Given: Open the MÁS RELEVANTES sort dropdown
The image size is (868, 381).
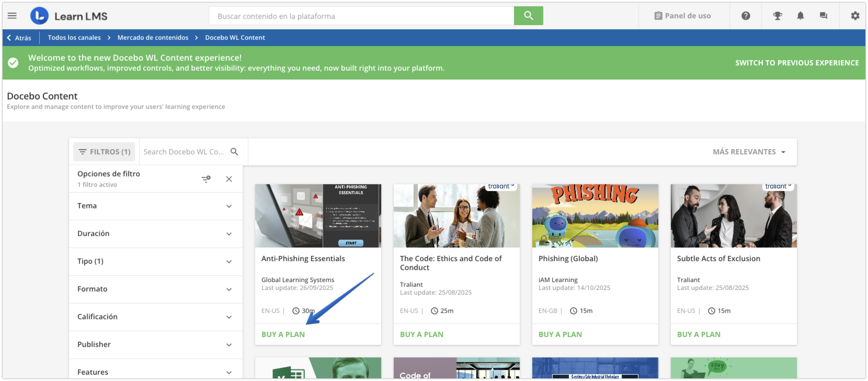Looking at the screenshot, I should 749,152.
